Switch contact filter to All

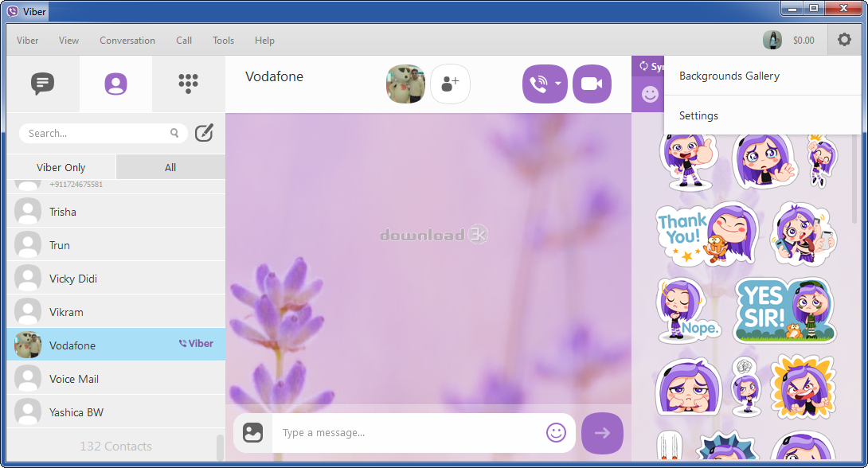[170, 167]
